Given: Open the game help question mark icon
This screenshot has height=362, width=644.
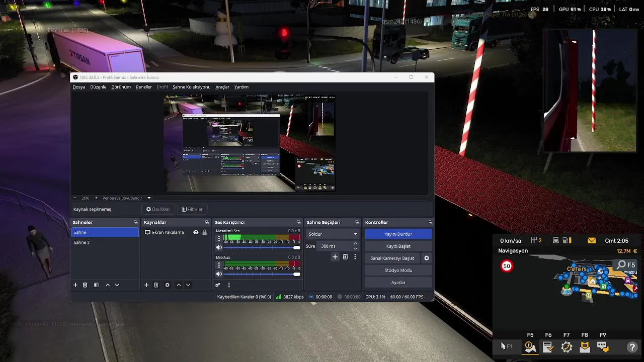Looking at the screenshot, I should [632, 347].
